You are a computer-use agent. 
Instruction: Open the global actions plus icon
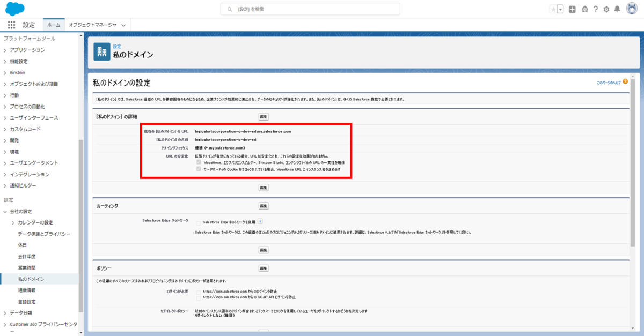point(573,9)
